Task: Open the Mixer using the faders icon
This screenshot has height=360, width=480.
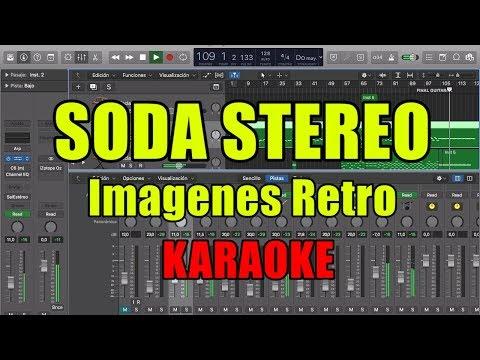Action: tap(82, 57)
